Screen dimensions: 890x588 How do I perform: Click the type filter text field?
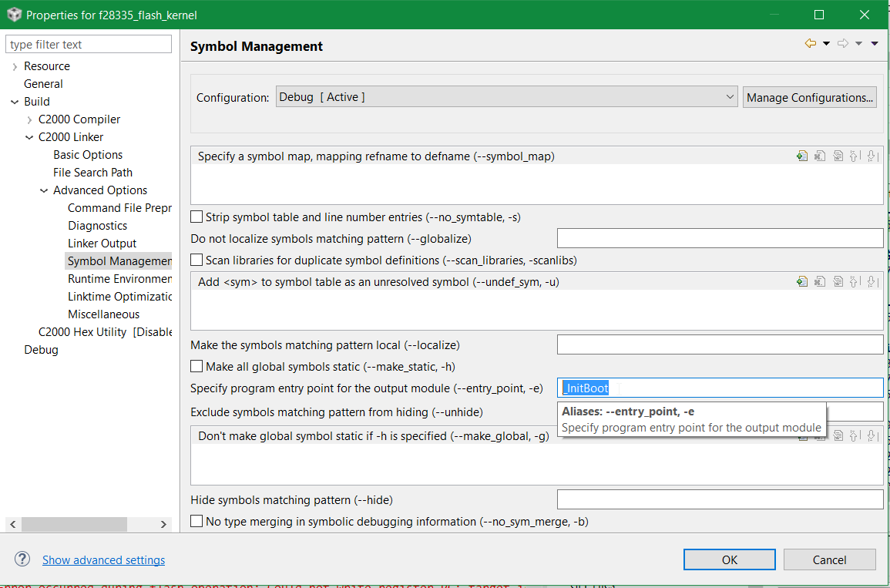(x=89, y=44)
